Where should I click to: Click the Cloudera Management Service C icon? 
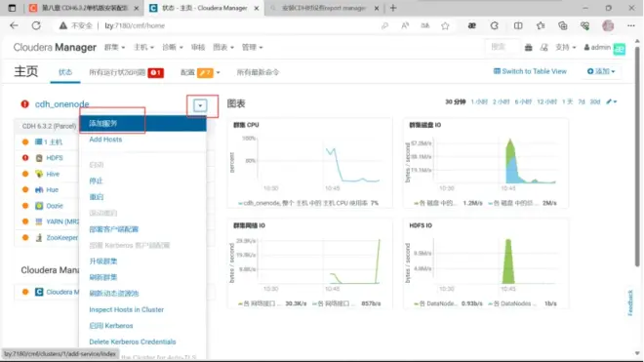click(39, 292)
